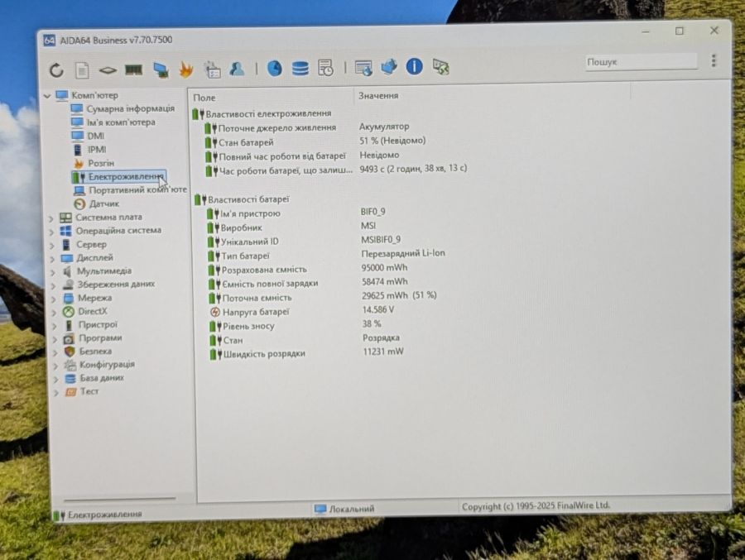Click the Refresh toolbar icon
This screenshot has height=560, width=745.
click(56, 70)
